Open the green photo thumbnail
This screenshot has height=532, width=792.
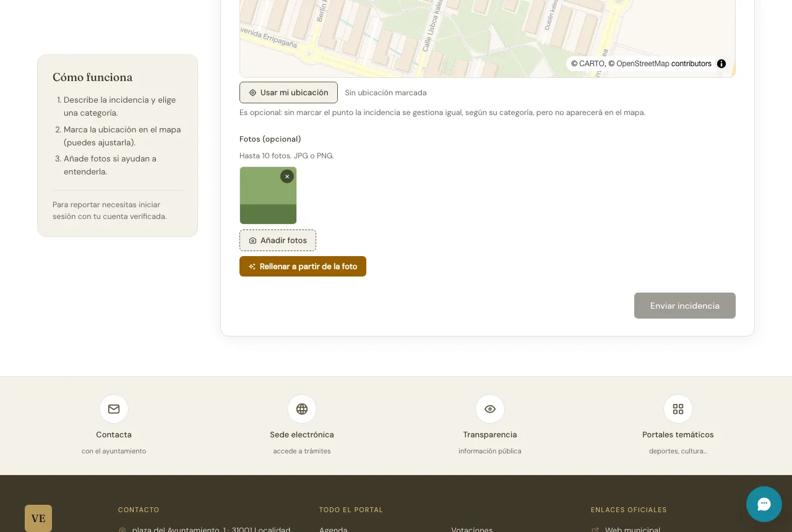[x=268, y=195]
